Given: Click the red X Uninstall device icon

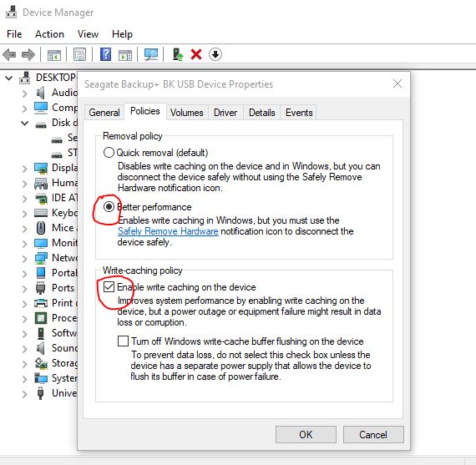Looking at the screenshot, I should (x=196, y=54).
